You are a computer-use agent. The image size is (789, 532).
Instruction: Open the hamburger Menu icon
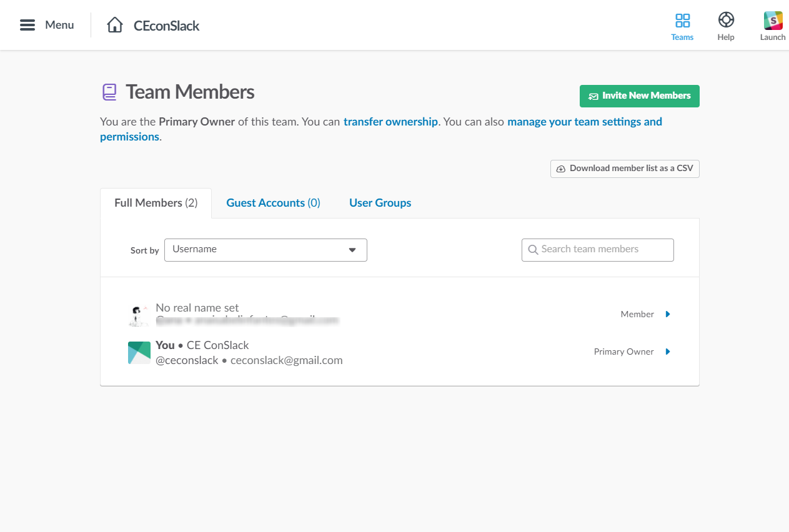point(27,25)
